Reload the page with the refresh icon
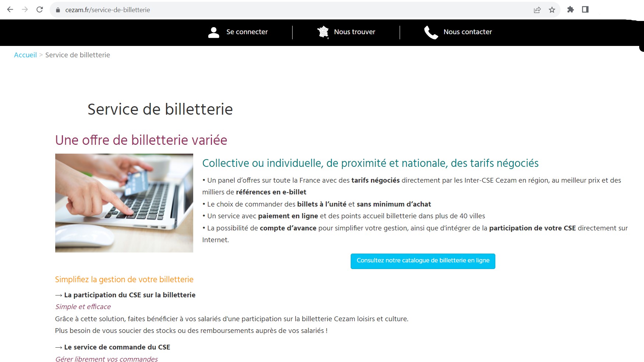The height and width of the screenshot is (362, 644). pos(40,10)
